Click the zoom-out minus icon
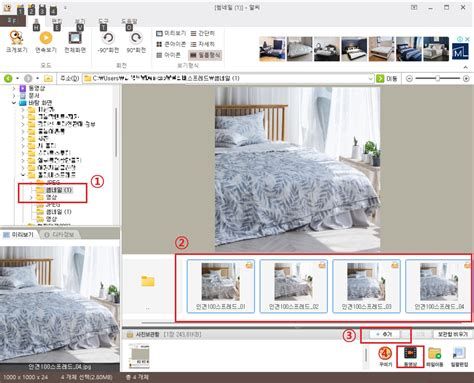474x383 pixels. point(409,78)
